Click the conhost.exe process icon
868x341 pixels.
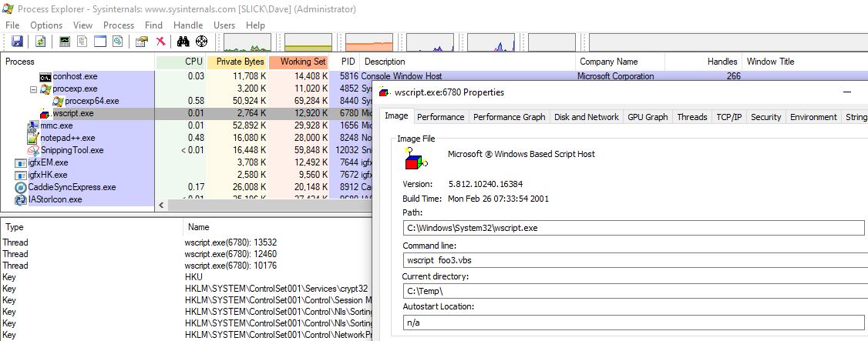point(45,77)
